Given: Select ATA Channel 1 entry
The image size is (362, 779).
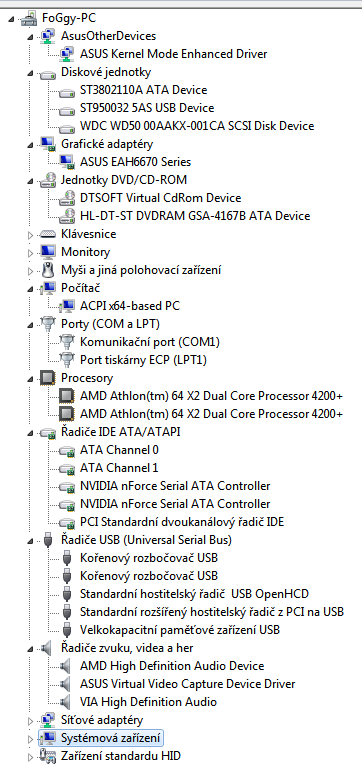Looking at the screenshot, I should pyautogui.click(x=119, y=467).
